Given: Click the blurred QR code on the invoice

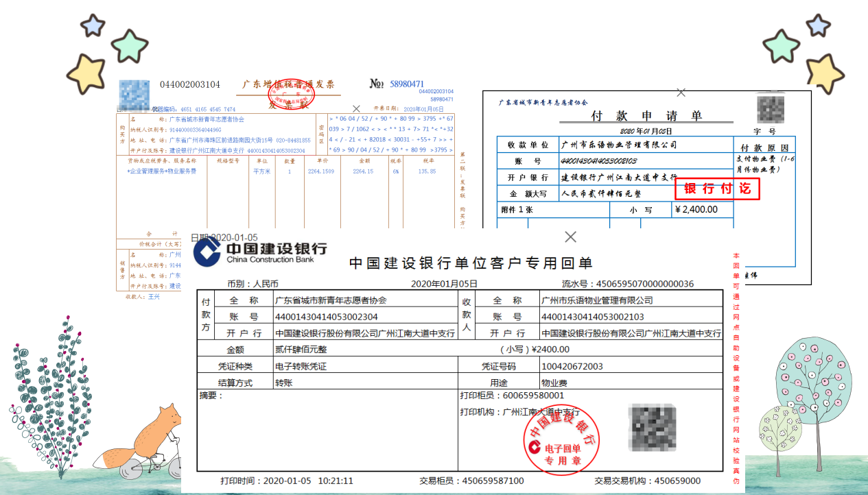Looking at the screenshot, I should [134, 95].
